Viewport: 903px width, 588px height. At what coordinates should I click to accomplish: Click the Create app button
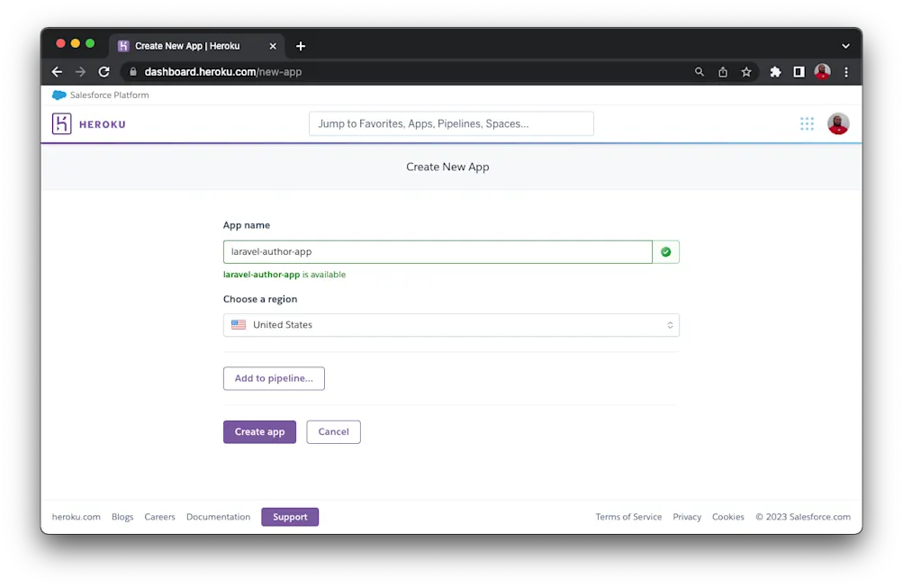point(259,431)
